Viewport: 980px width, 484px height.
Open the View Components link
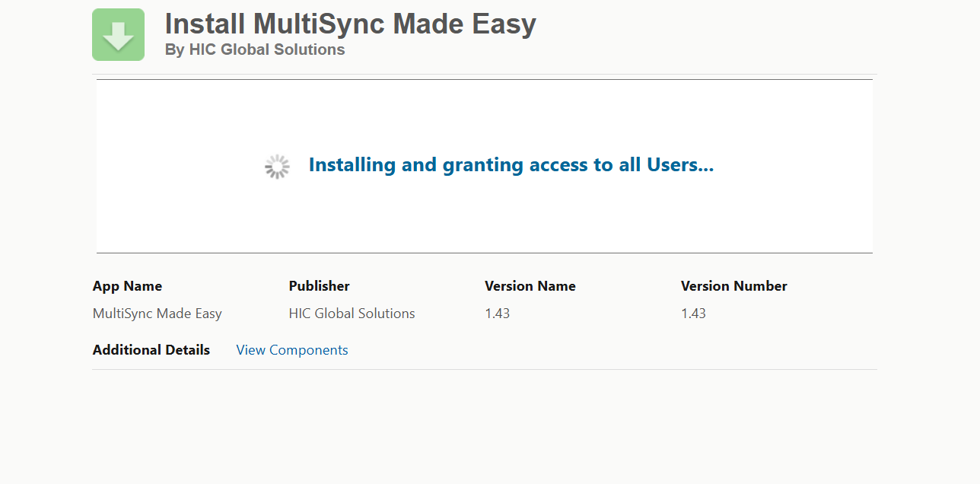point(292,350)
